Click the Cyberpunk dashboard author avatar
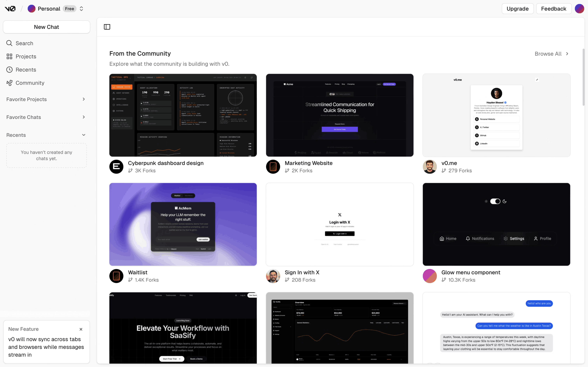This screenshot has height=367, width=588. 116,167
